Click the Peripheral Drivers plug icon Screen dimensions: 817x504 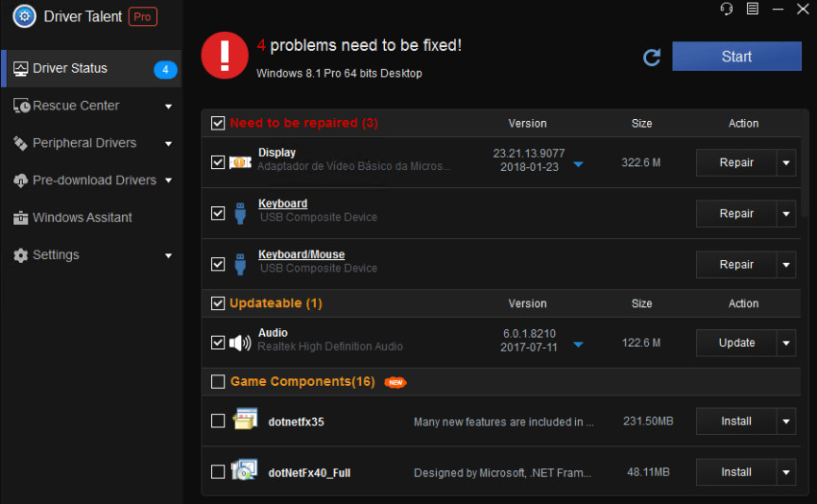(20, 143)
